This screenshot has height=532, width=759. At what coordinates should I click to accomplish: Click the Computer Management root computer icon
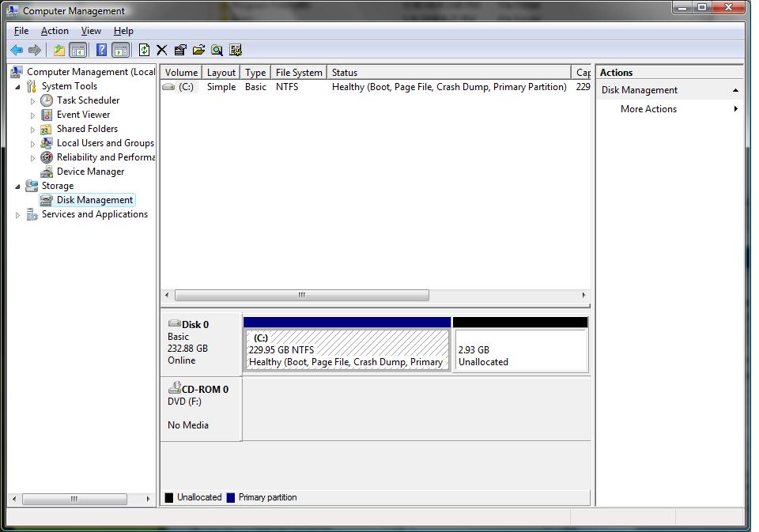click(x=17, y=72)
